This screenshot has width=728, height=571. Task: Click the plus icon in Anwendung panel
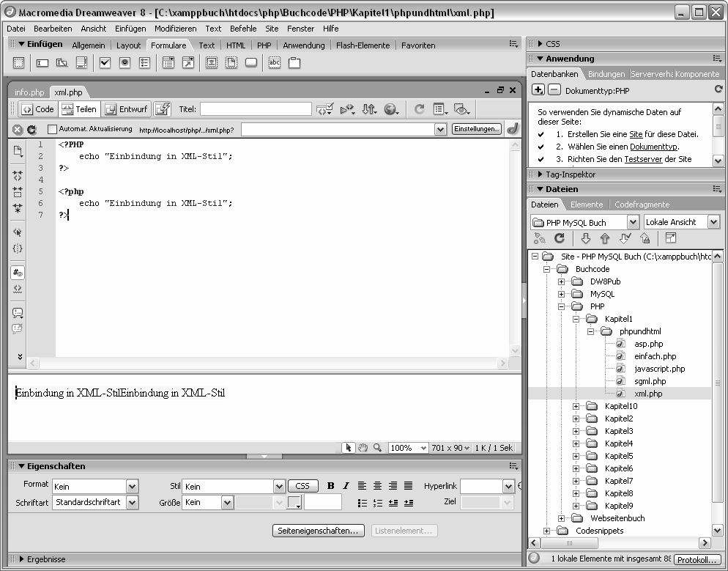538,89
